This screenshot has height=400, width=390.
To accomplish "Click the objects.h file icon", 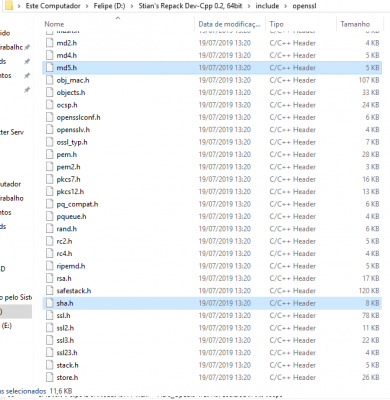I will (50, 93).
